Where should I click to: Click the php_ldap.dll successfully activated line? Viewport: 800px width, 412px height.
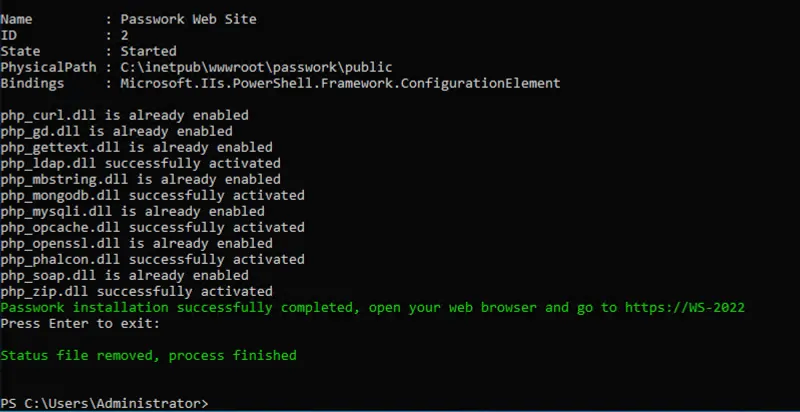pos(140,163)
